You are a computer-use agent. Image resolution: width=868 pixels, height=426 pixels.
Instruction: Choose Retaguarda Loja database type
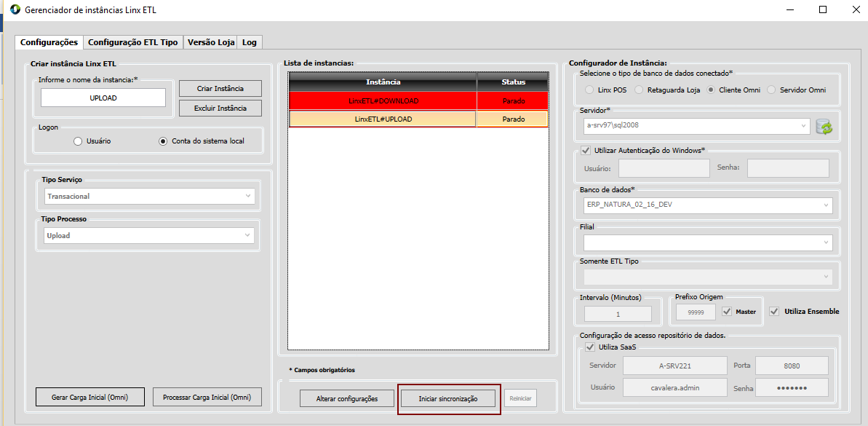pyautogui.click(x=639, y=90)
